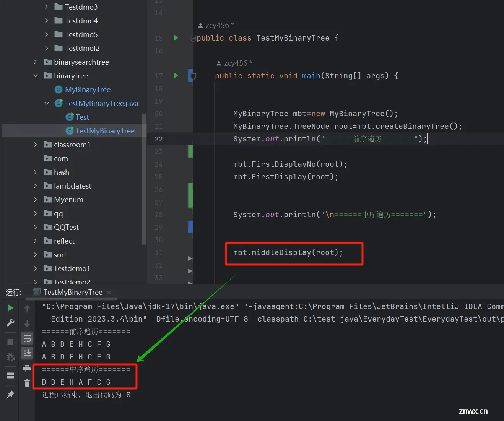
Task: Select the TestMyBinaryTree Run tab
Action: tap(73, 292)
